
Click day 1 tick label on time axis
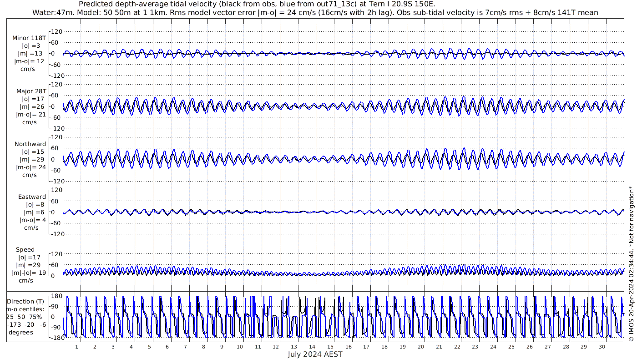coord(76,347)
